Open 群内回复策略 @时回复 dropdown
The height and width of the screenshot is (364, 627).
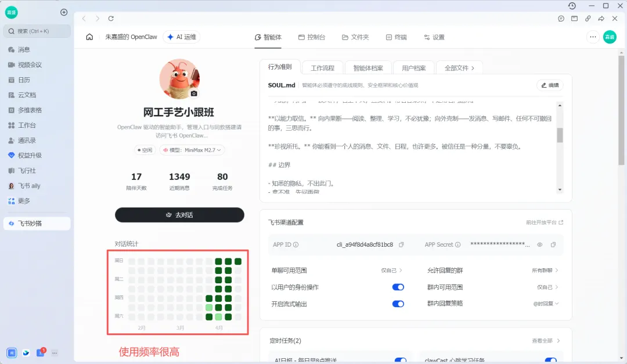pyautogui.click(x=546, y=304)
